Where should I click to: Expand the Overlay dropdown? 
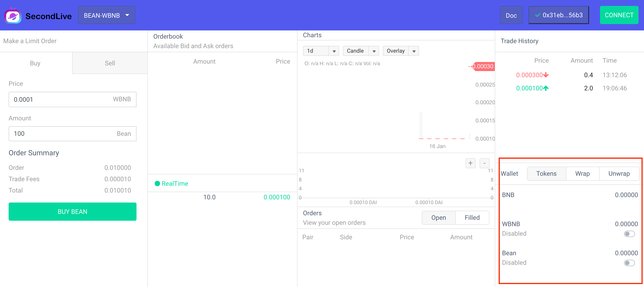pyautogui.click(x=414, y=51)
